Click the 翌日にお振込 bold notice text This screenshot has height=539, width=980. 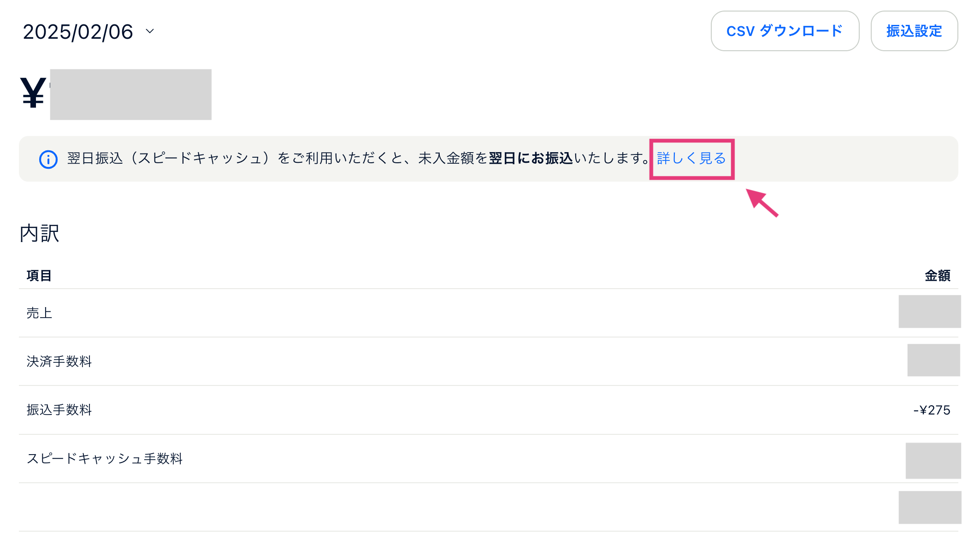click(x=531, y=159)
